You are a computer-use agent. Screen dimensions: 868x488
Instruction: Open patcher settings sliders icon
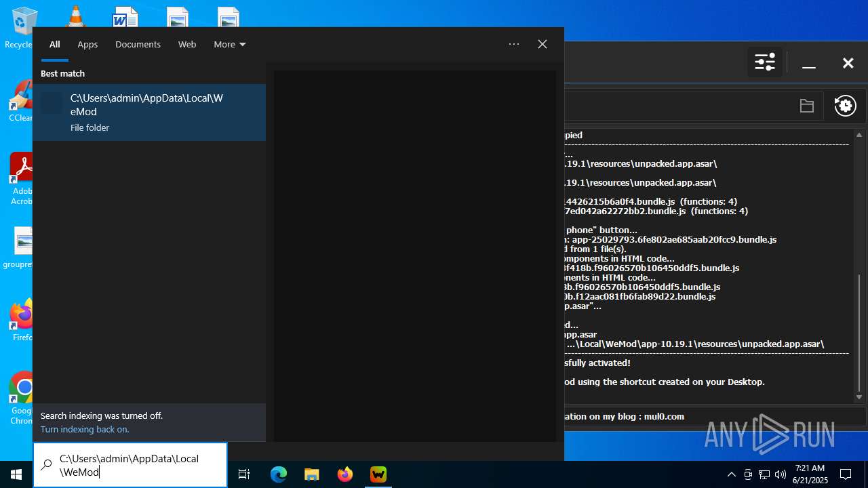[x=765, y=63]
